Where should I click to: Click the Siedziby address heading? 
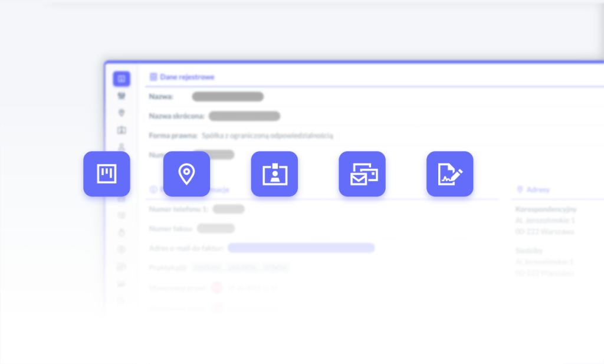click(x=529, y=251)
